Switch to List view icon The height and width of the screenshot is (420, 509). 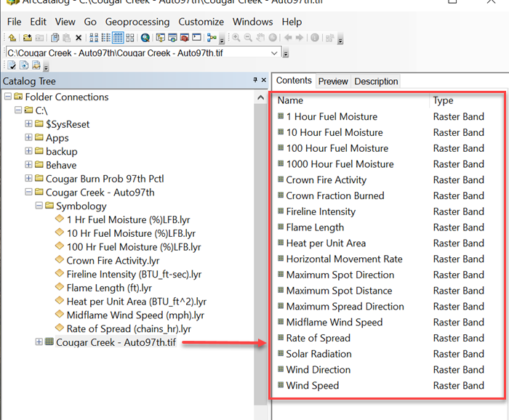(106, 38)
